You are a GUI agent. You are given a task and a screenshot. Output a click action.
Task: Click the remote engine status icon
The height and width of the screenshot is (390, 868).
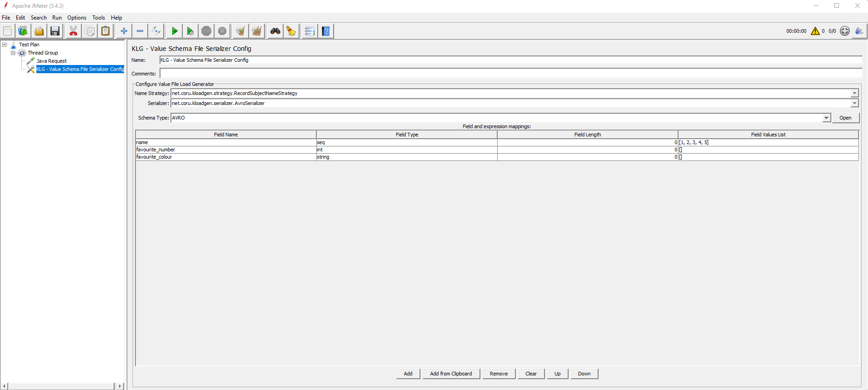tap(845, 31)
